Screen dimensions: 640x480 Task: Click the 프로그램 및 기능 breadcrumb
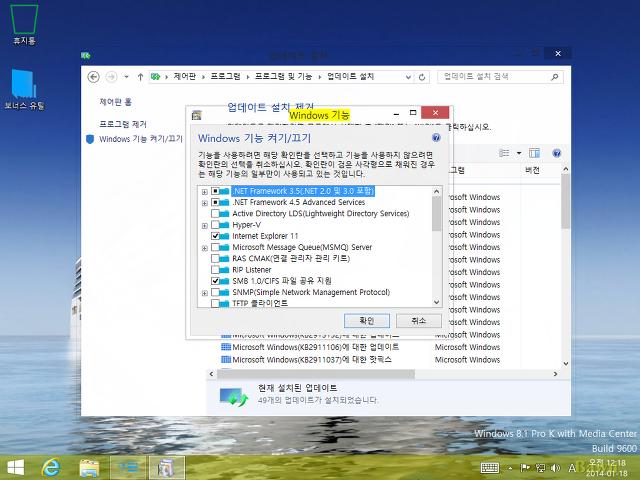coord(283,76)
